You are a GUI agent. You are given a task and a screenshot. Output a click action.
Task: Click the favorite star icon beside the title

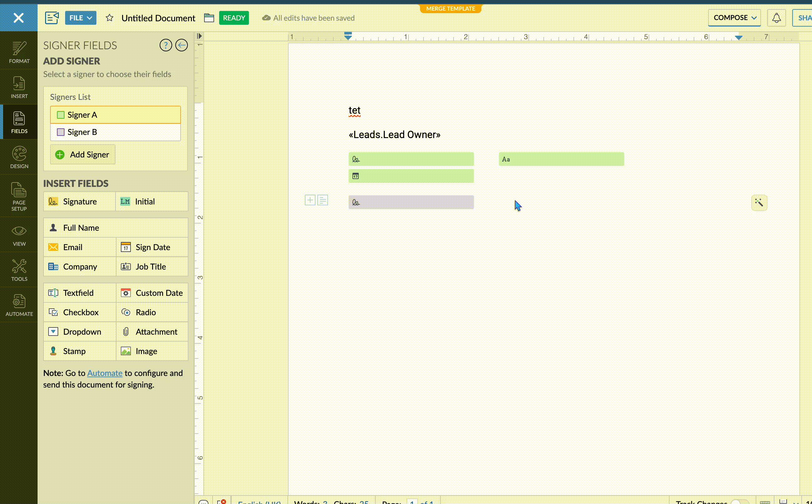109,18
